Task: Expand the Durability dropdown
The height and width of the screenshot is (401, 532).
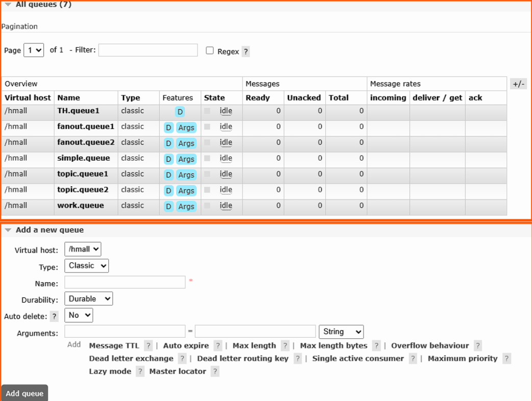Action: (x=88, y=299)
